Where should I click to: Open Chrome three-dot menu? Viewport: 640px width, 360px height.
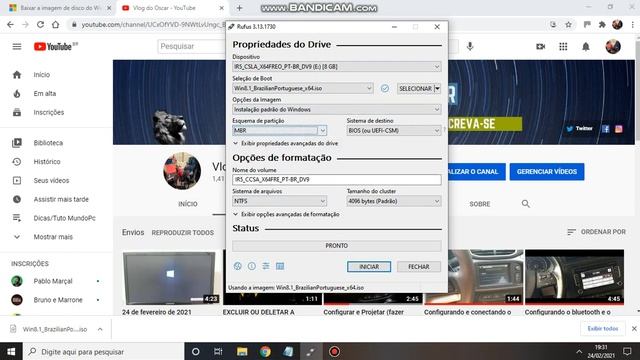pos(632,24)
